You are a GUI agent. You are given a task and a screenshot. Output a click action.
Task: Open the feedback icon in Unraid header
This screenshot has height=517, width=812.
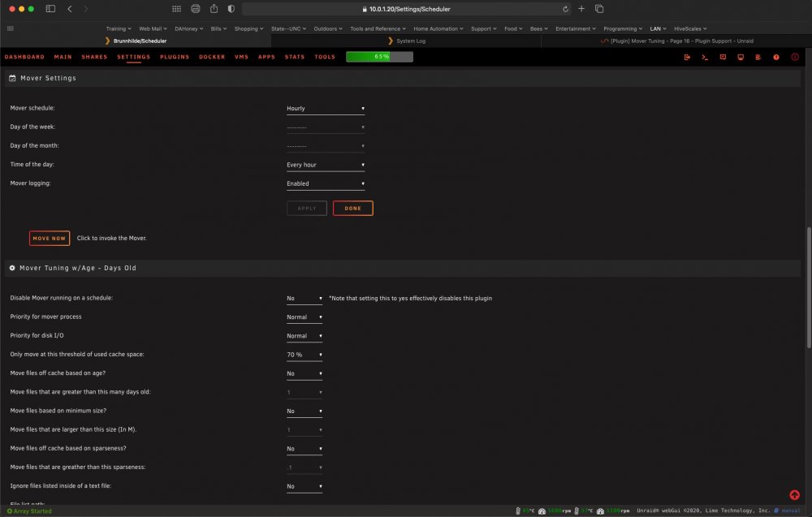point(723,57)
